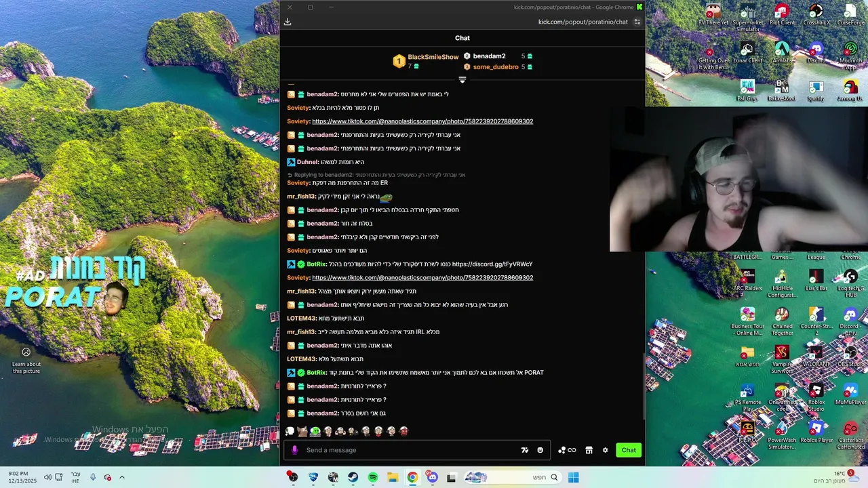Open the Roblox Studio desktop icon
The image size is (868, 488).
coord(816,397)
